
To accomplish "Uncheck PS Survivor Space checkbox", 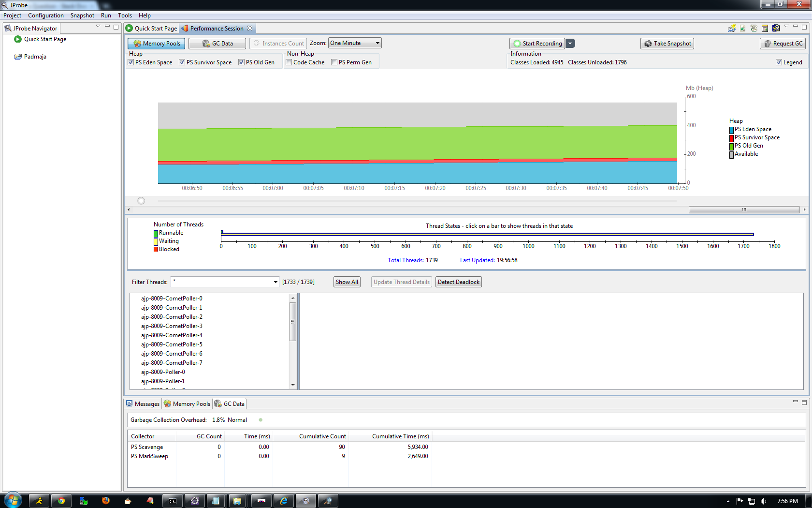I will pyautogui.click(x=182, y=62).
